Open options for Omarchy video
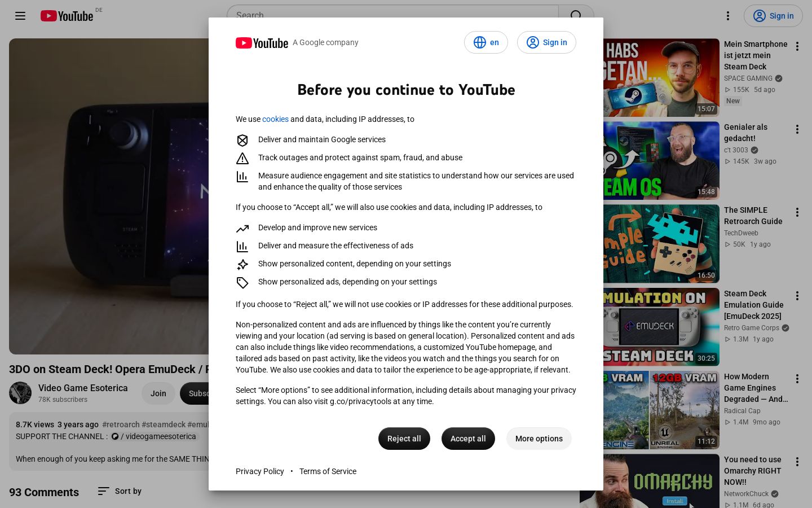The height and width of the screenshot is (508, 812). point(797,462)
